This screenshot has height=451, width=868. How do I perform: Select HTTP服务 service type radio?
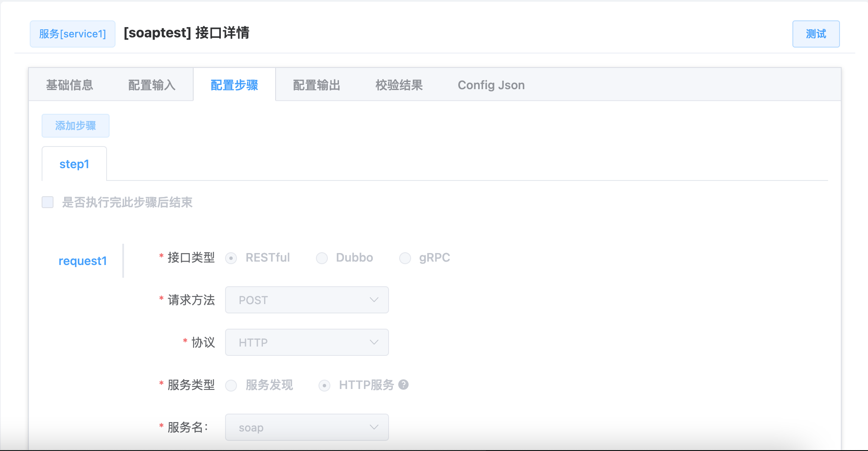click(324, 386)
